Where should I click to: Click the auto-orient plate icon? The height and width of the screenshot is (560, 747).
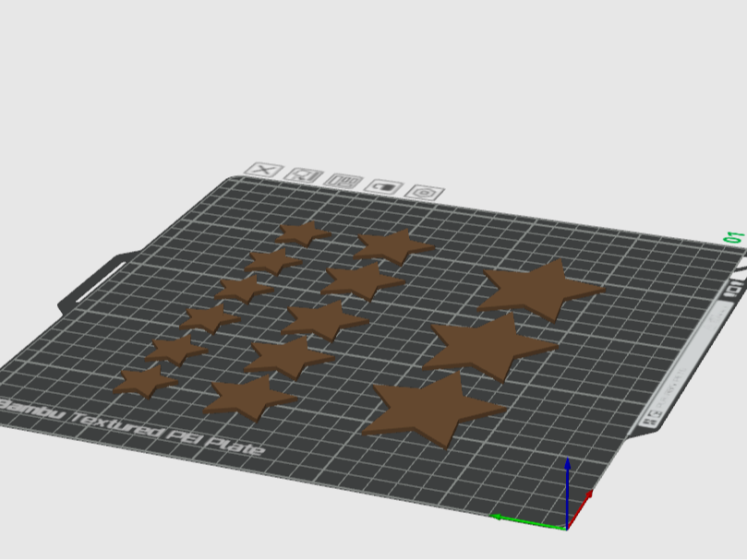pos(304,175)
